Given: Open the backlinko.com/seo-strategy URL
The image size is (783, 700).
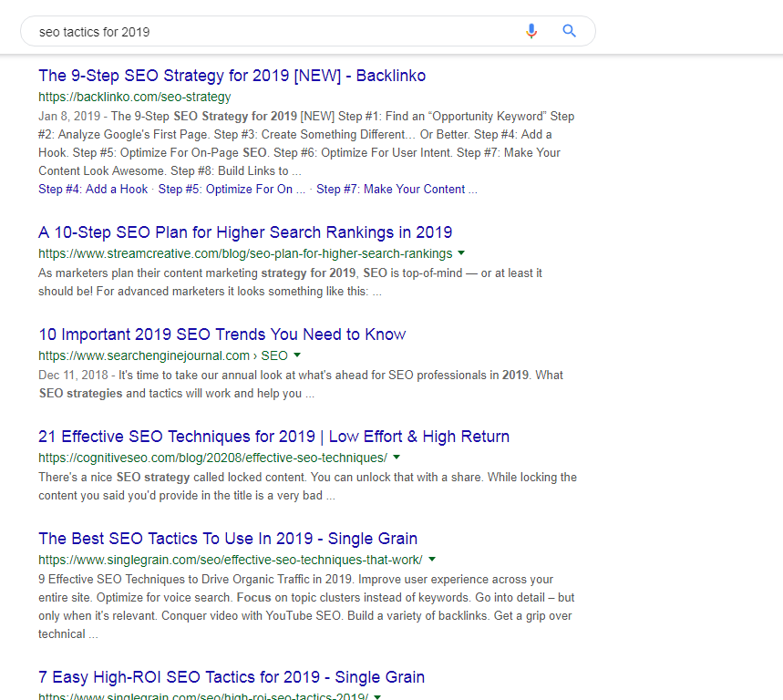Looking at the screenshot, I should 135,97.
